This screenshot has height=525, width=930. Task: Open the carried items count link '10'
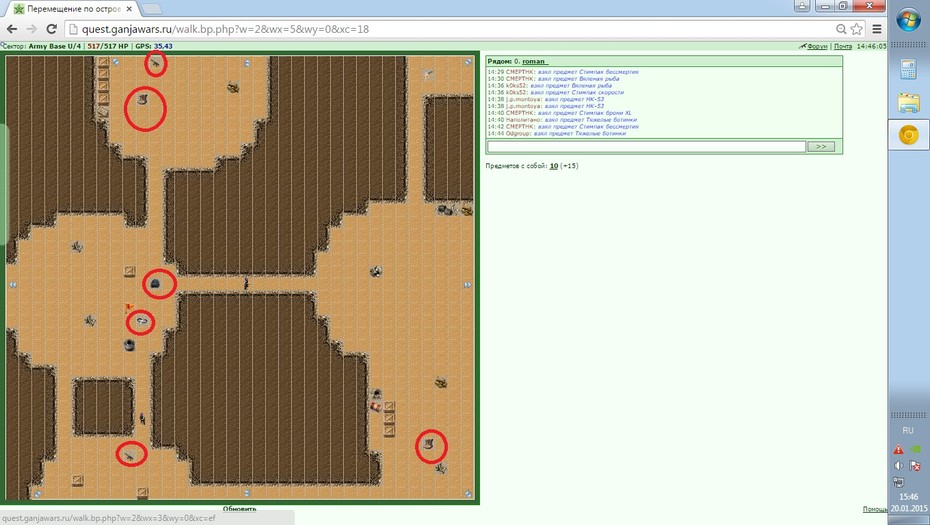[553, 166]
